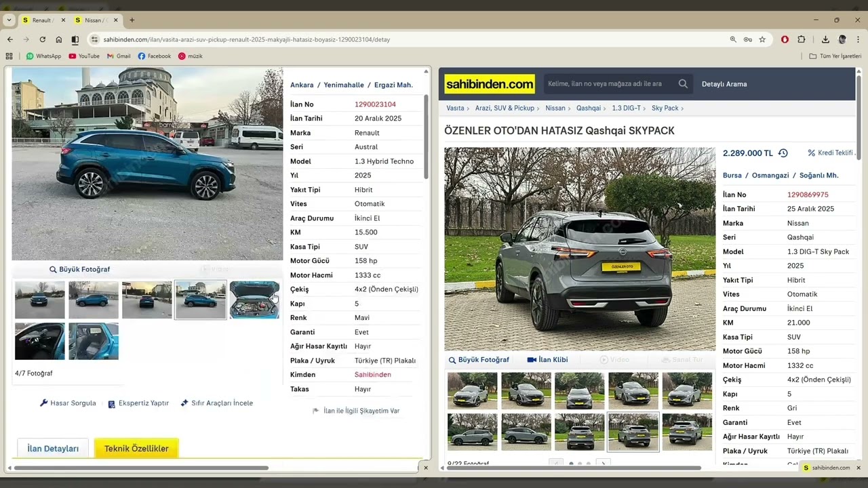Open the zoom magnifier icon in address bar
The height and width of the screenshot is (488, 868).
pyautogui.click(x=733, y=39)
